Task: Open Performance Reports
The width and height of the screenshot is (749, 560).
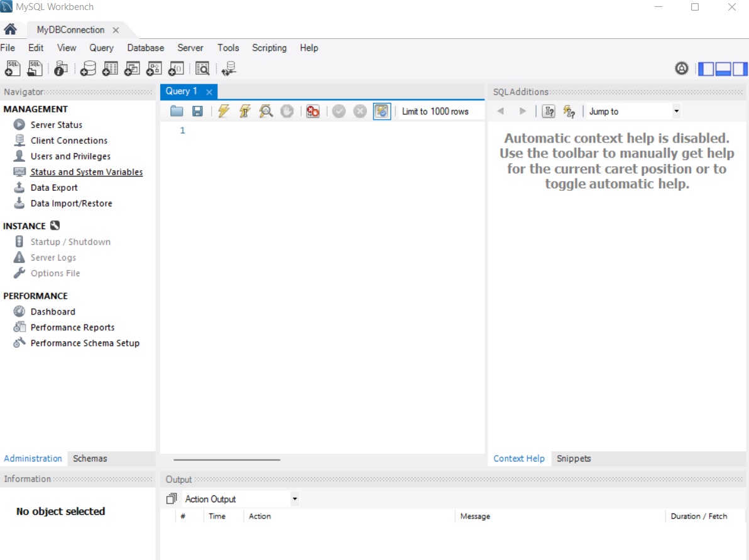Action: tap(72, 328)
